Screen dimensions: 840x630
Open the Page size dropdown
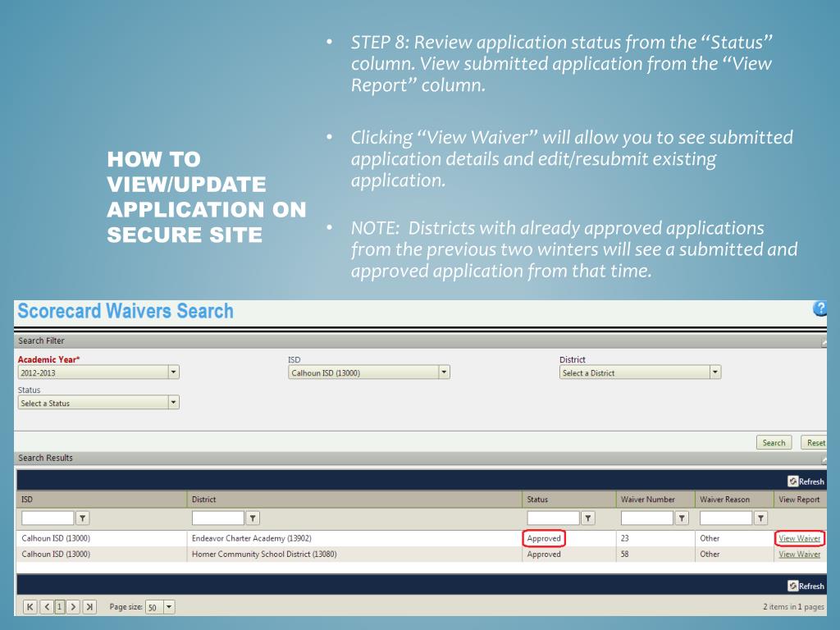[169, 607]
